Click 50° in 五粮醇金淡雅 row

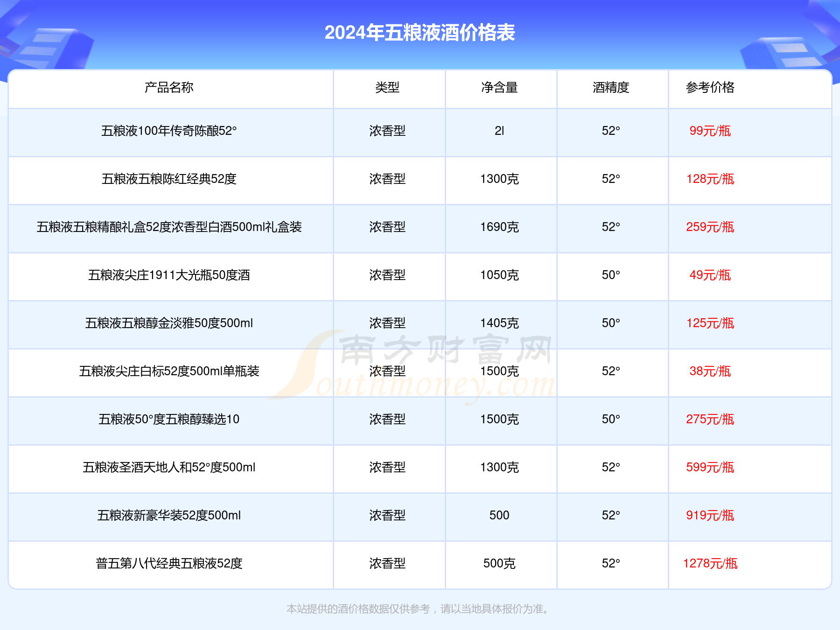pyautogui.click(x=611, y=323)
